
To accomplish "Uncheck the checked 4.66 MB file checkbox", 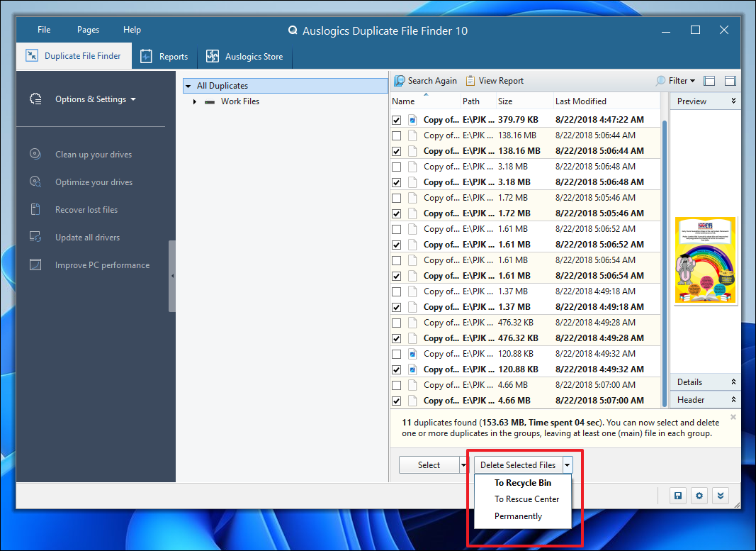I will pyautogui.click(x=396, y=401).
